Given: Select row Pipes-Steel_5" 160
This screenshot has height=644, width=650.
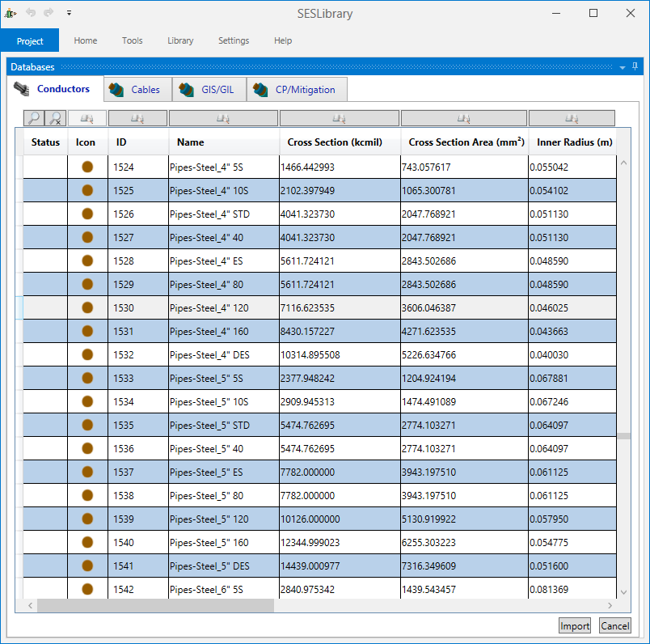Looking at the screenshot, I should click(319, 542).
